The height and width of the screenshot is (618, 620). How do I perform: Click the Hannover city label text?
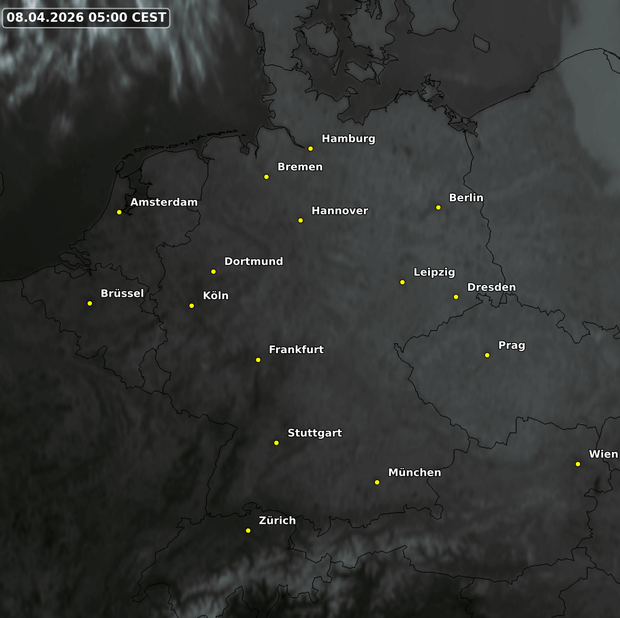point(339,211)
